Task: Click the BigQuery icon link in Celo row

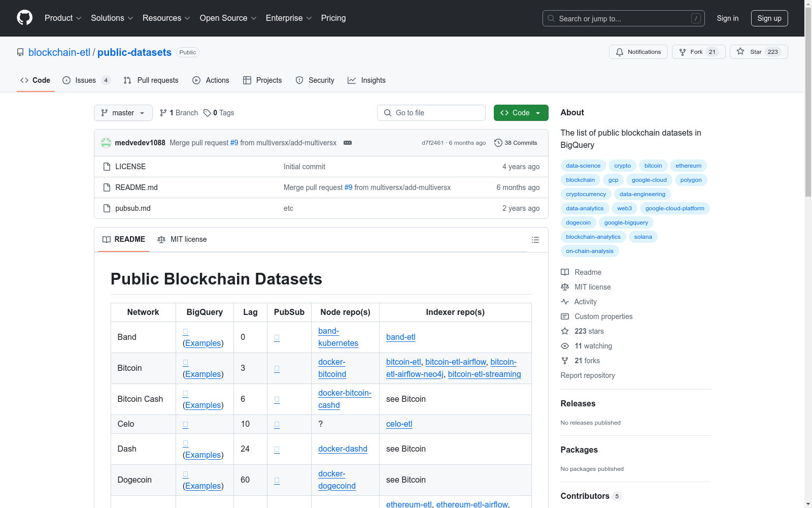Action: 186,424
